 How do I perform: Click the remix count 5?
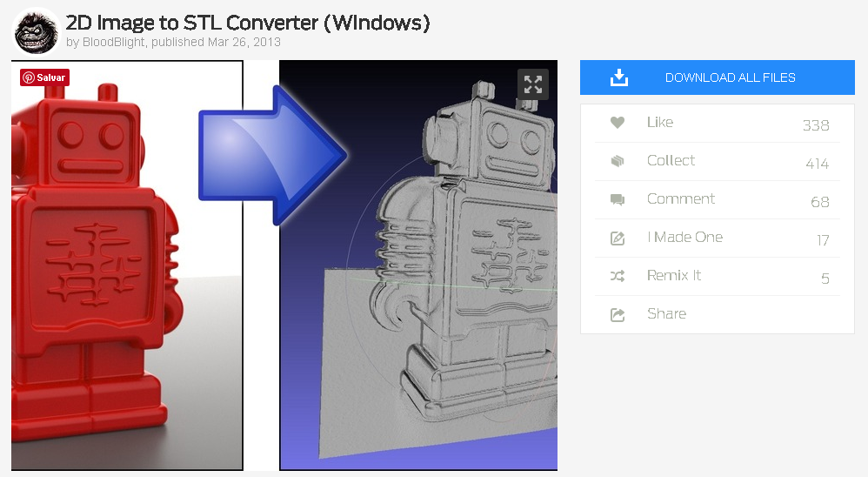pos(825,279)
